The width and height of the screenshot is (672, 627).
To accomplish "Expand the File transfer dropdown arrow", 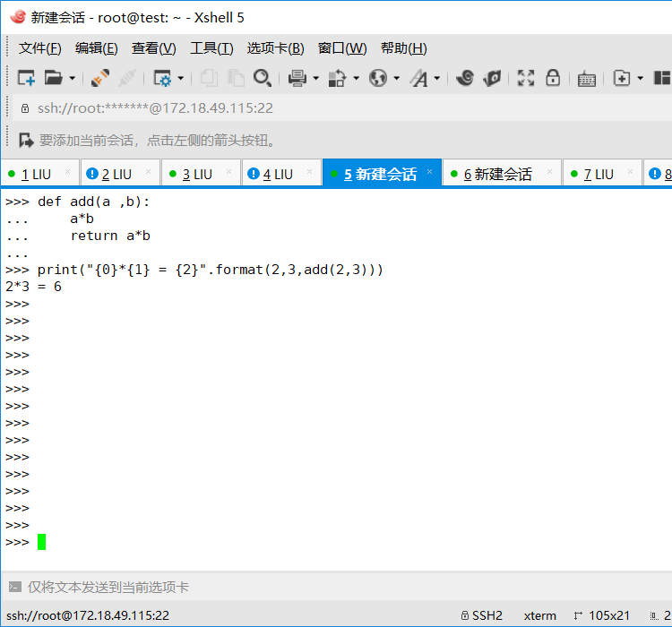I will tap(356, 79).
